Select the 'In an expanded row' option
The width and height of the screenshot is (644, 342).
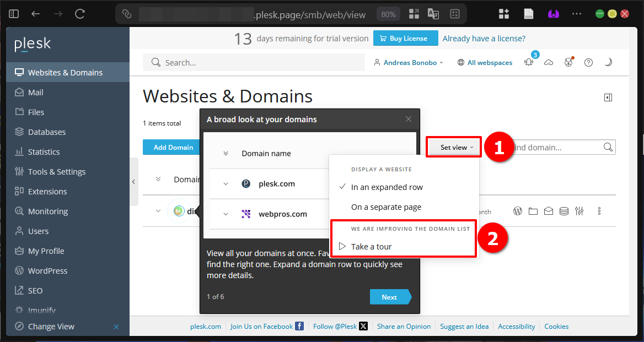pyautogui.click(x=387, y=187)
